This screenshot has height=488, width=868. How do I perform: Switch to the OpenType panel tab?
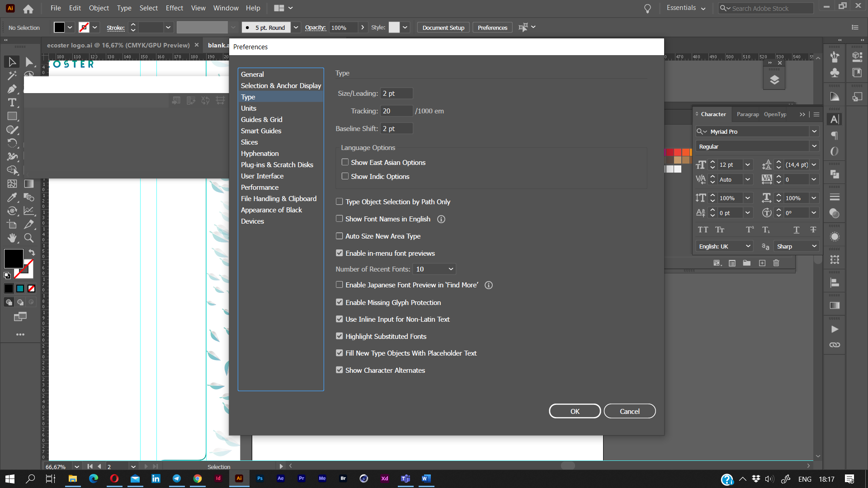click(775, 114)
